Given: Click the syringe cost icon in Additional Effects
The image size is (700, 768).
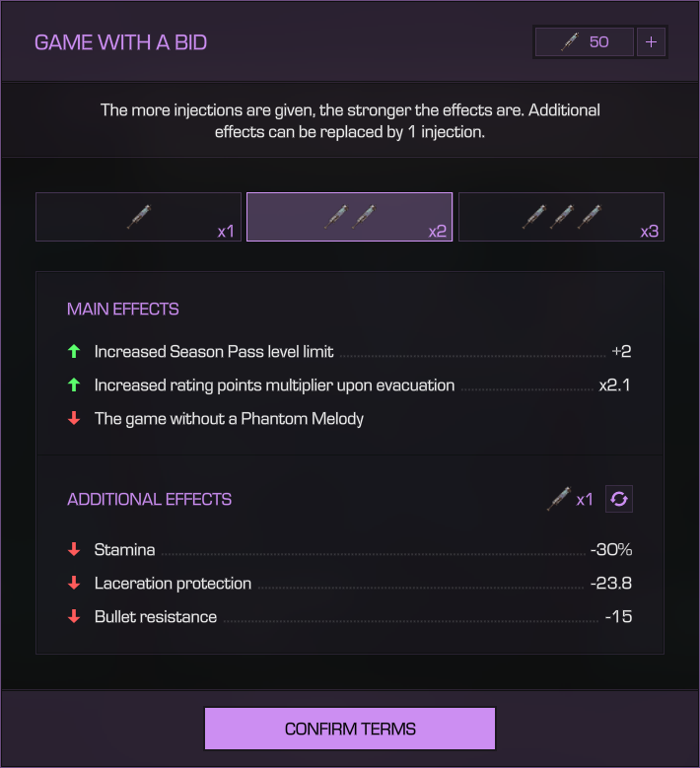Looking at the screenshot, I should point(558,499).
